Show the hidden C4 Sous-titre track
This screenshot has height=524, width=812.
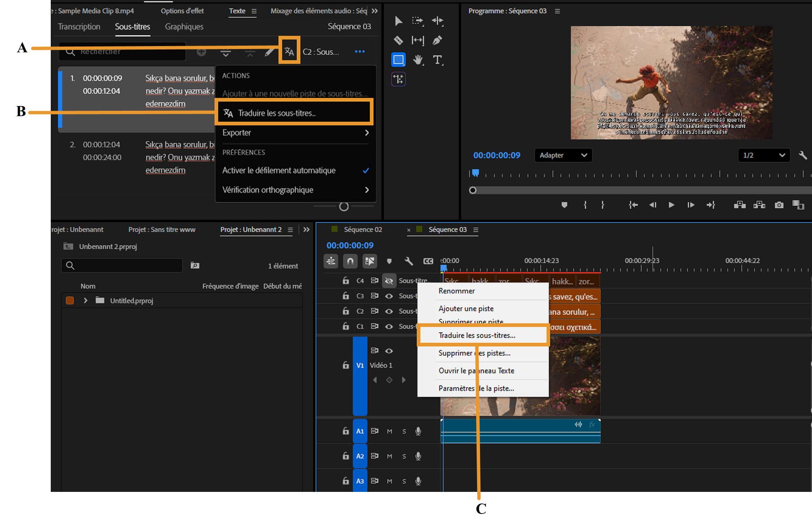click(x=389, y=281)
